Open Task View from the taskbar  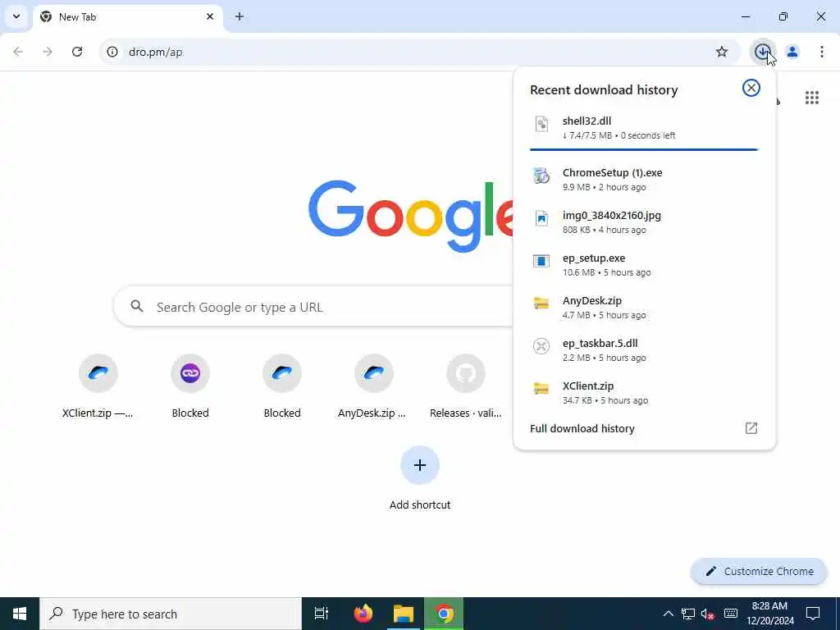click(322, 614)
